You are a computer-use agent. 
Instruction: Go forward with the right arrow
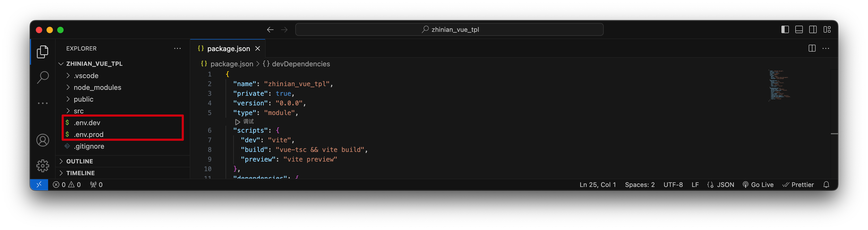(284, 30)
